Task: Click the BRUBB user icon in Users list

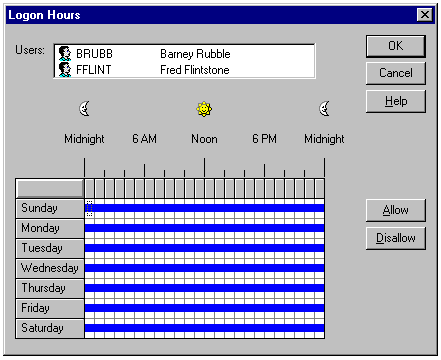Action: point(65,53)
